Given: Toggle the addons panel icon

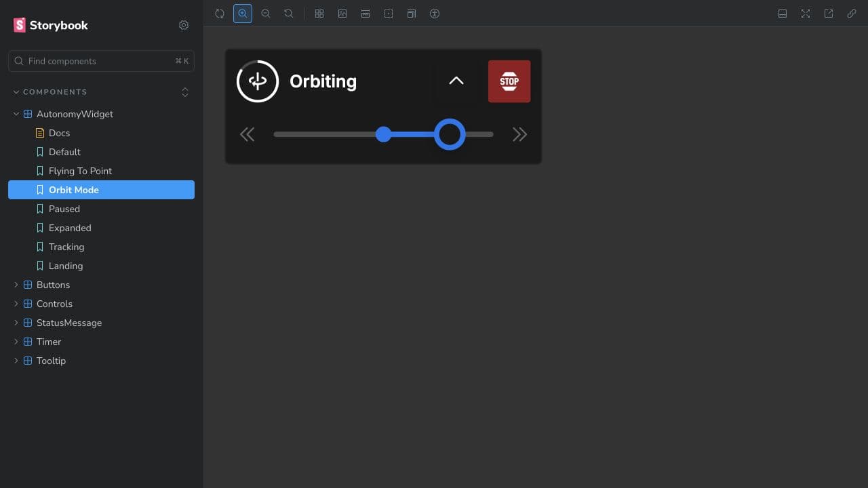Looking at the screenshot, I should (783, 14).
